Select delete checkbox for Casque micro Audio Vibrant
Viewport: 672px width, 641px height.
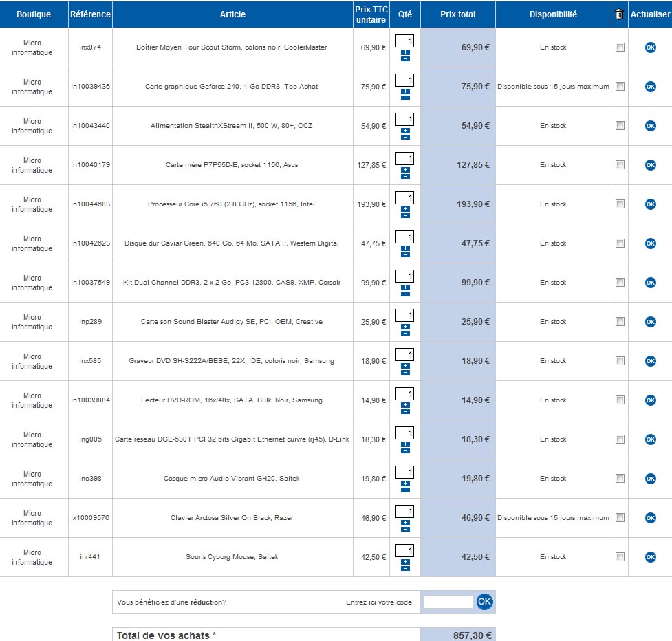[620, 479]
